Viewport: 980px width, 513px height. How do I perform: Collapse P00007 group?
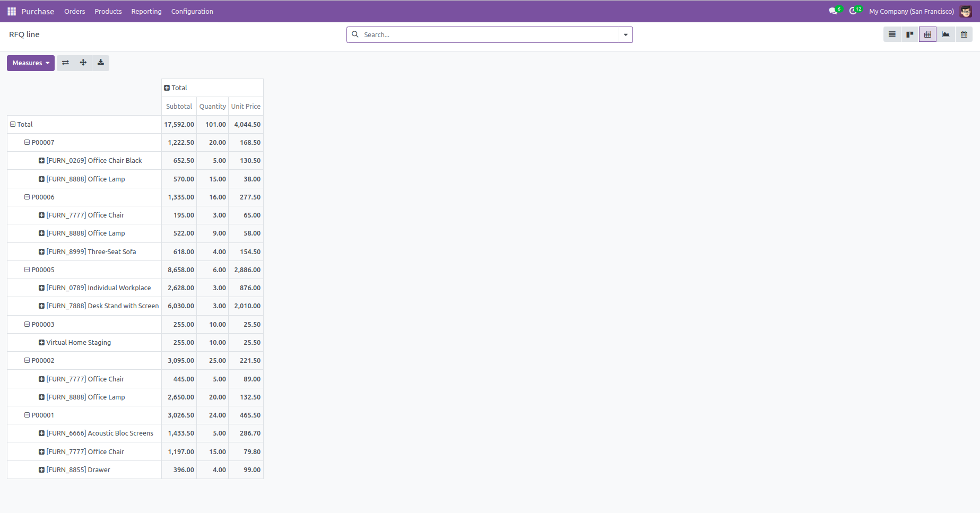84,142
